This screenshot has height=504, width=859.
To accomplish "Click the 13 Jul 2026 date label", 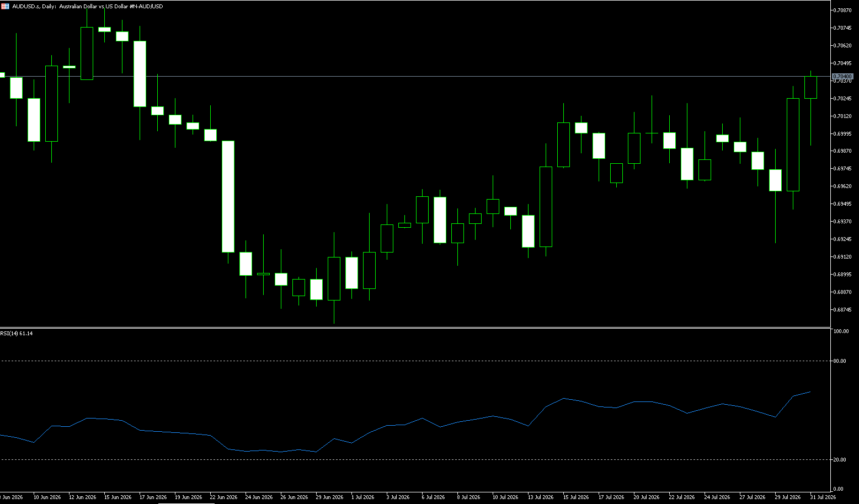I will point(542,497).
